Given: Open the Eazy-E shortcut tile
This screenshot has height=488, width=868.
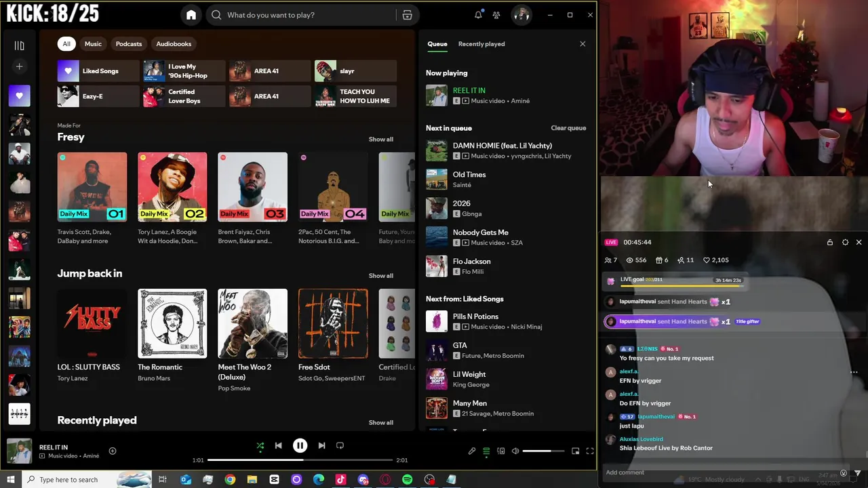Looking at the screenshot, I should [98, 96].
